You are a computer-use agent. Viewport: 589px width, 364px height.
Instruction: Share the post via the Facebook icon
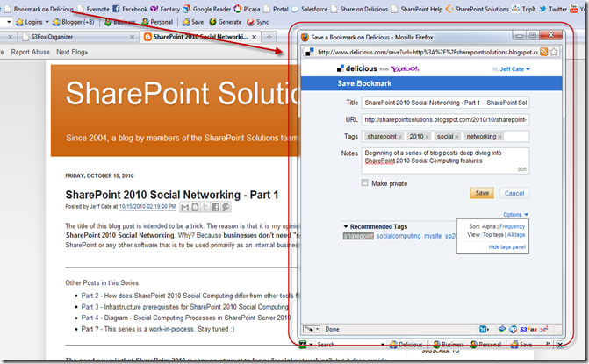click(216, 207)
